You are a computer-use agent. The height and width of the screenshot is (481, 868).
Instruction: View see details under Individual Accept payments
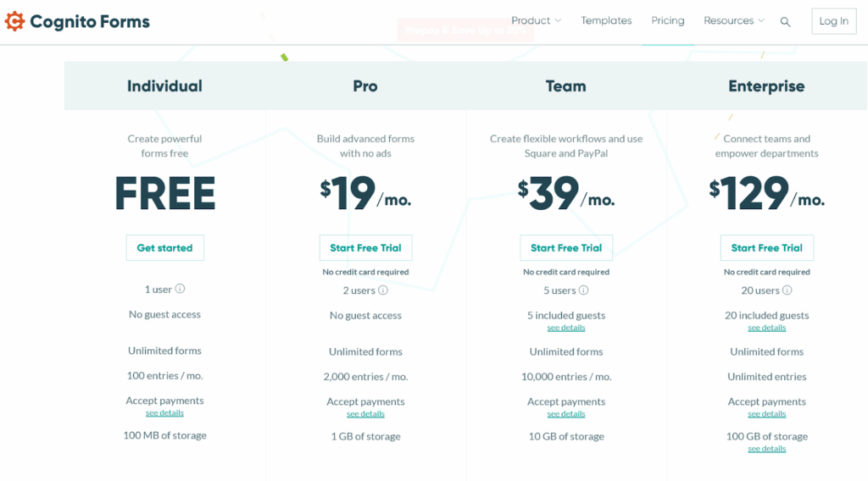[164, 413]
